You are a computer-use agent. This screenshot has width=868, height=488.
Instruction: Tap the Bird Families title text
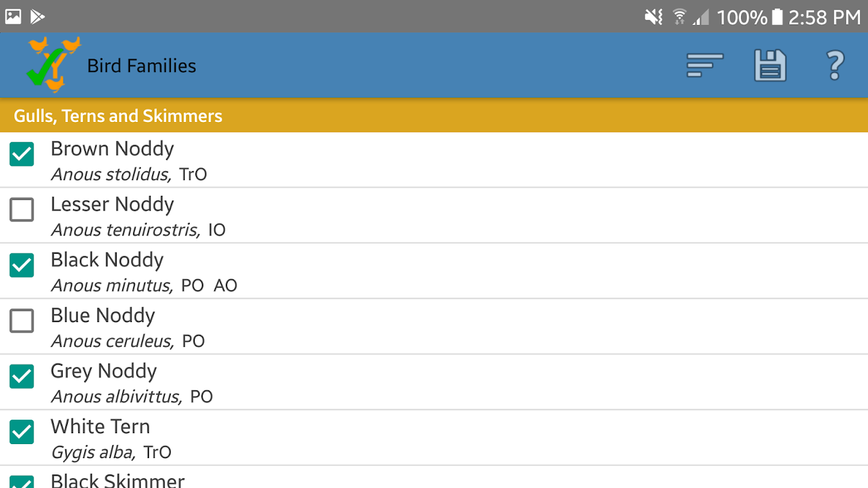(x=142, y=66)
